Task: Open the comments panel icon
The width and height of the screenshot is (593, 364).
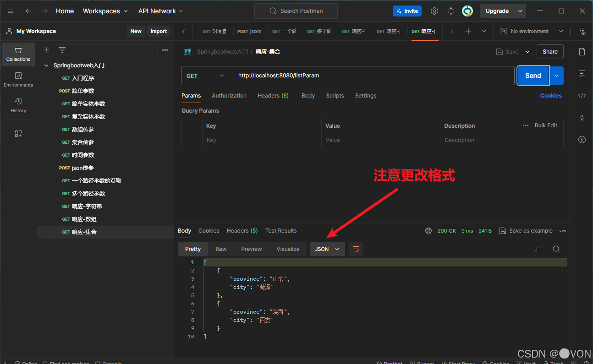Action: click(x=582, y=74)
